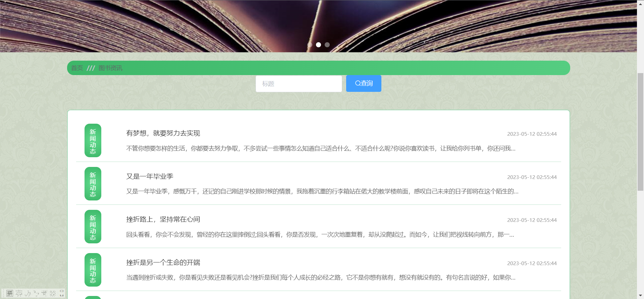The height and width of the screenshot is (299, 644).
Task: Open article 又是一年毕业季
Action: (x=150, y=176)
